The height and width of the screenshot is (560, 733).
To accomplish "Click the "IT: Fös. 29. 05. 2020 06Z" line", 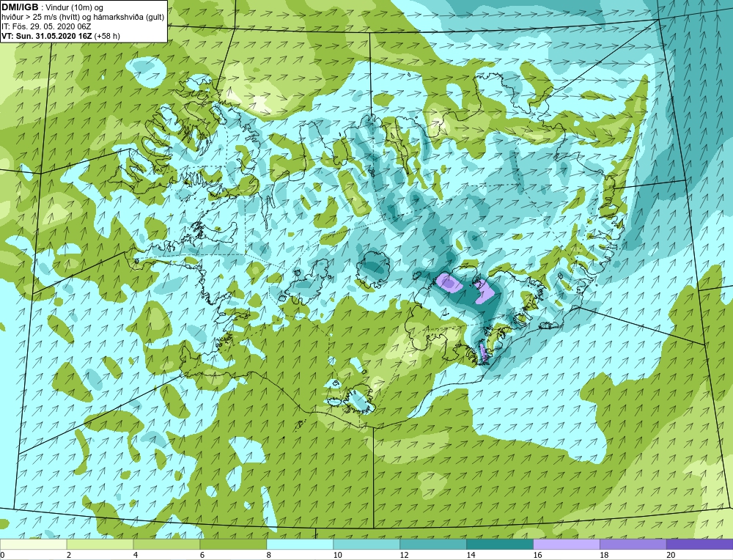I will (46, 26).
